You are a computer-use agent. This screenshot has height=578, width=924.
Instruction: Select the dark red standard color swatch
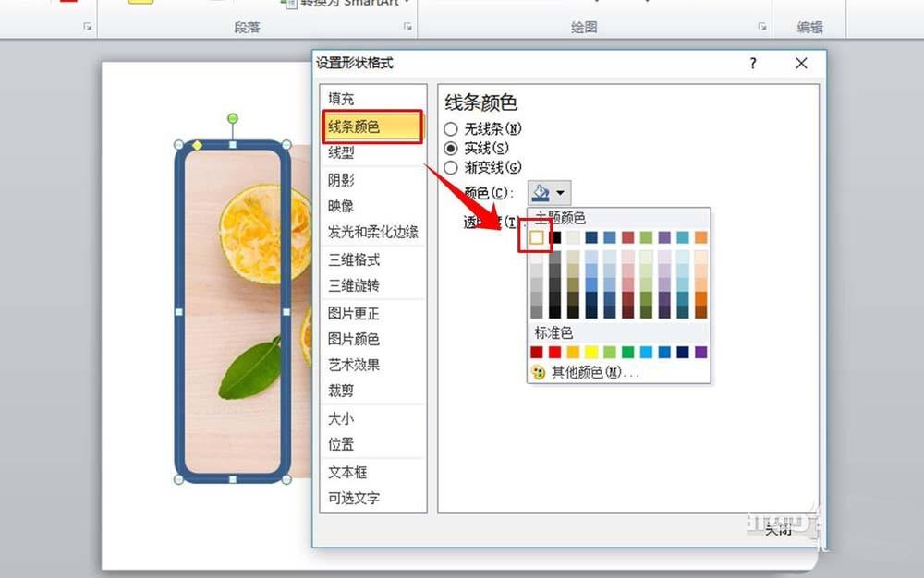pyautogui.click(x=536, y=352)
